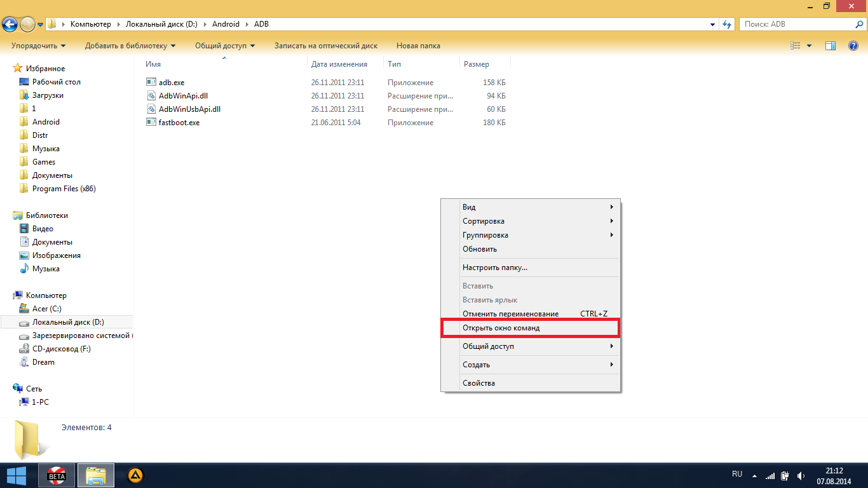868x488 pixels.
Task: Open the 'Изображения' library
Action: pos(57,255)
